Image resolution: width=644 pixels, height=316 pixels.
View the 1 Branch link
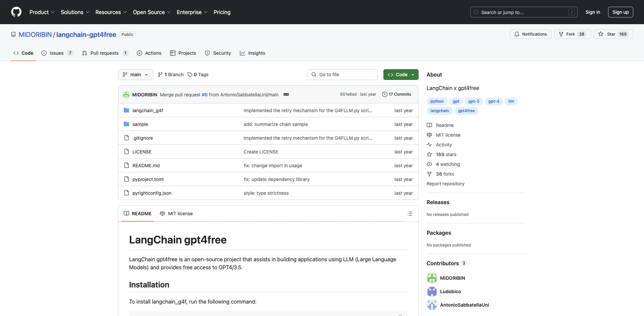pyautogui.click(x=171, y=75)
